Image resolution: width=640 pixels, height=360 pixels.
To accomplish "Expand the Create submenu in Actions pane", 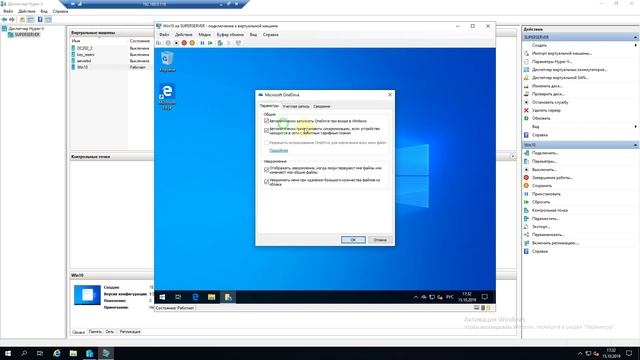I will pyautogui.click(x=636, y=45).
